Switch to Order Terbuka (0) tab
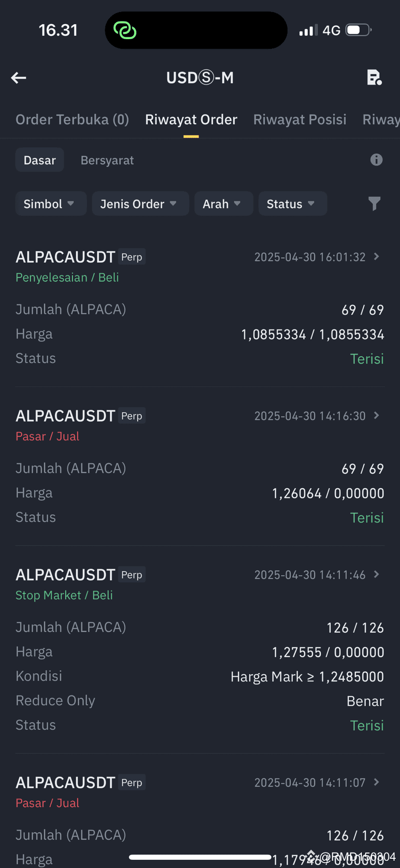 (72, 119)
